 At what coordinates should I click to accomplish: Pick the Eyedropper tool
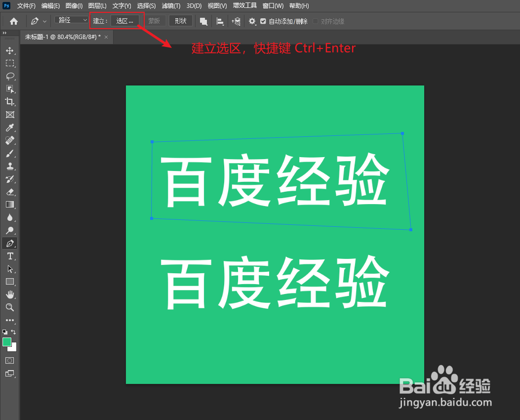tap(10, 127)
